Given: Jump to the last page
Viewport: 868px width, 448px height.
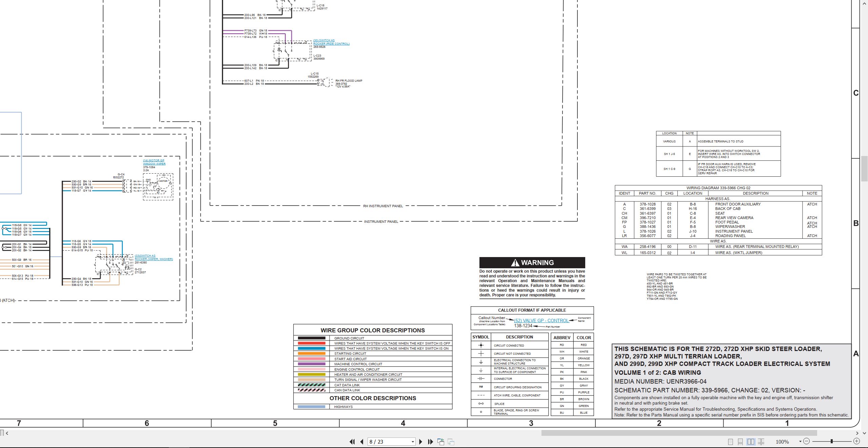Looking at the screenshot, I should pyautogui.click(x=430, y=442).
